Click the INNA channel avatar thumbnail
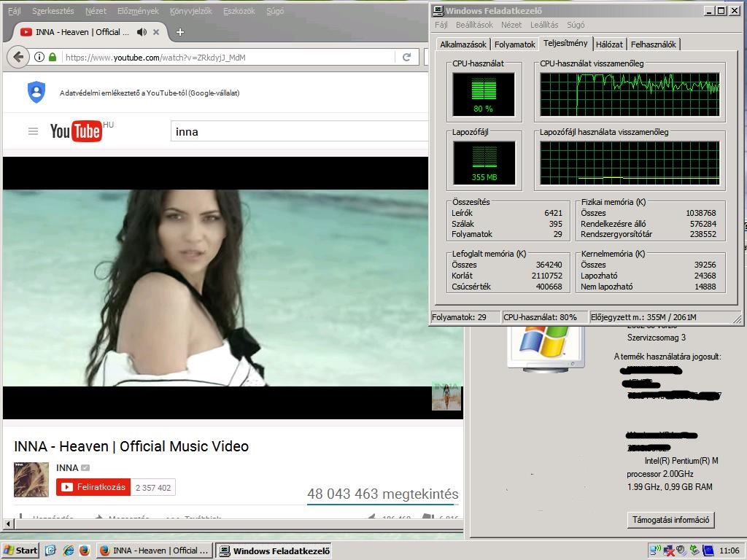This screenshot has width=747, height=560. pyautogui.click(x=31, y=480)
